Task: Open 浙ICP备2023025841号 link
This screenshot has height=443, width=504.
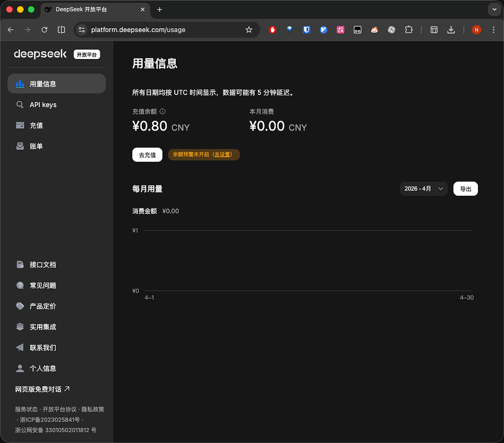Action: [x=50, y=419]
